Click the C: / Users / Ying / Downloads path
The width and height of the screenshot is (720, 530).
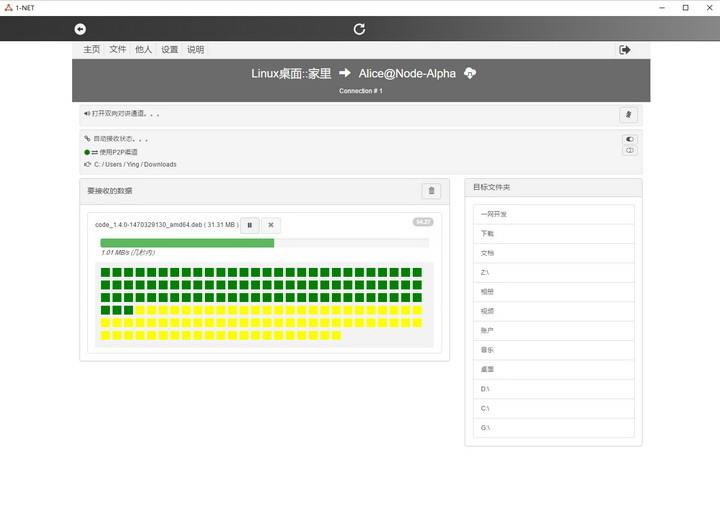pos(135,164)
